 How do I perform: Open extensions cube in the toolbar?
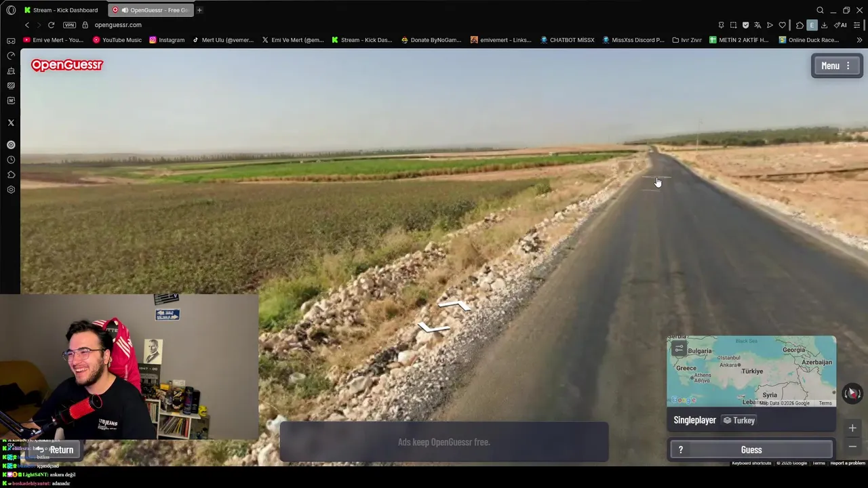(x=800, y=25)
